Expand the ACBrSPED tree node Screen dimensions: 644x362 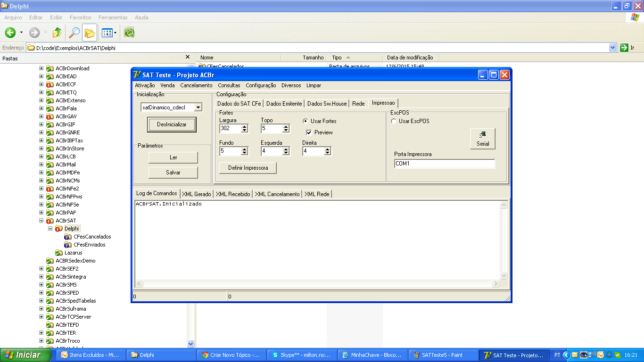point(41,293)
